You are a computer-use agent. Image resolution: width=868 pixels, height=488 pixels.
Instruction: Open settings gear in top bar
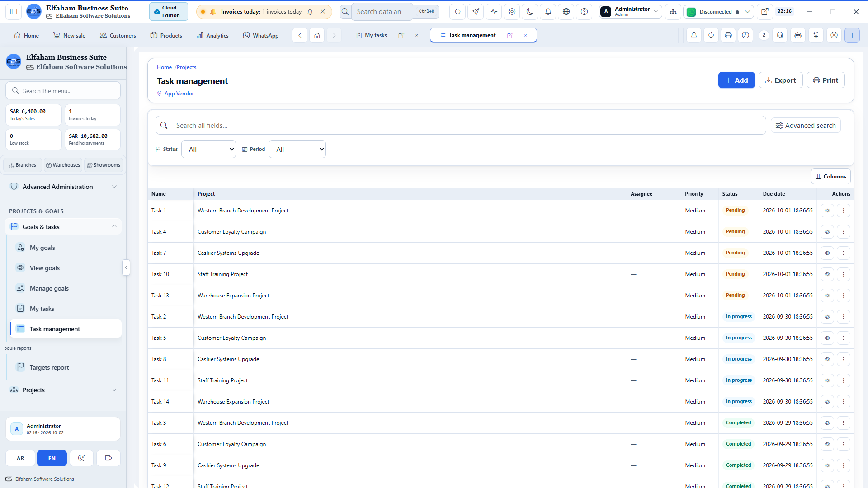coord(512,12)
